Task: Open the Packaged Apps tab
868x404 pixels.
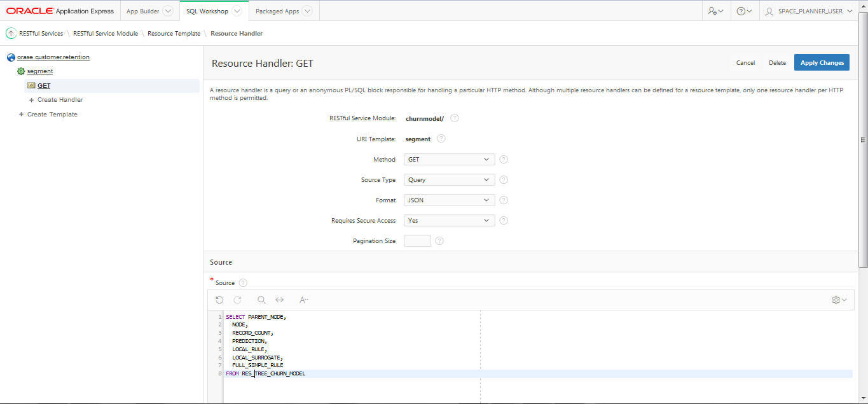Action: coord(277,11)
